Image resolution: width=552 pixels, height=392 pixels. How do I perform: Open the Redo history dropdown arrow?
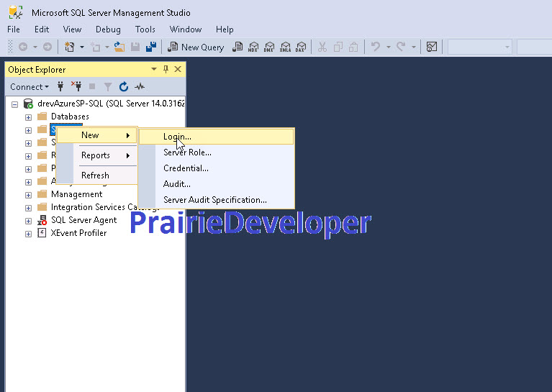tap(414, 47)
